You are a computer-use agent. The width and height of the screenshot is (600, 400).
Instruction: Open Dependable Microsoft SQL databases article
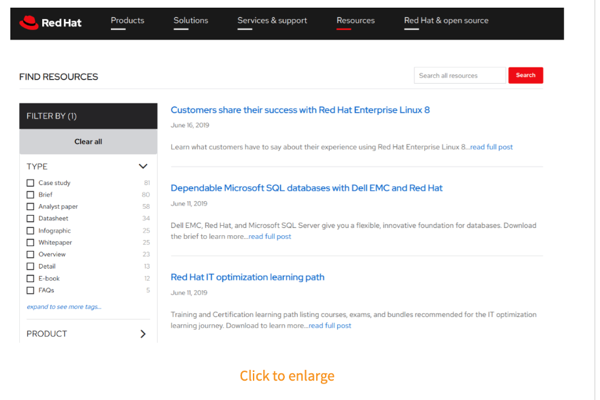(x=306, y=188)
